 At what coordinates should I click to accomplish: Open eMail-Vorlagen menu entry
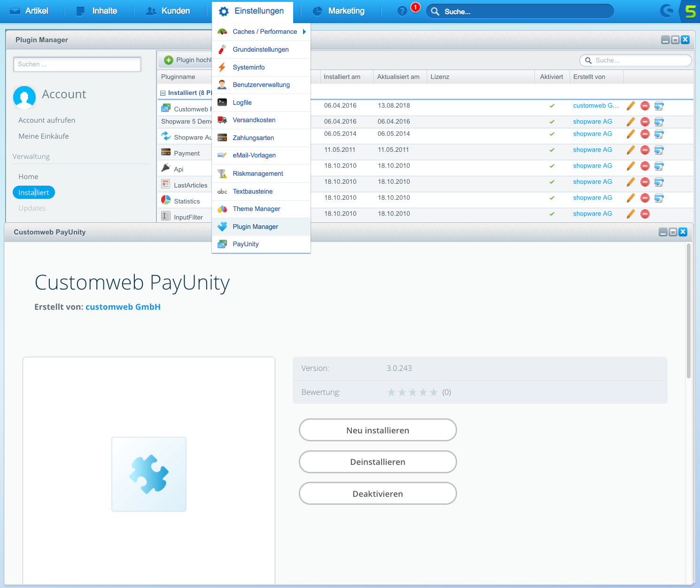pos(261,155)
